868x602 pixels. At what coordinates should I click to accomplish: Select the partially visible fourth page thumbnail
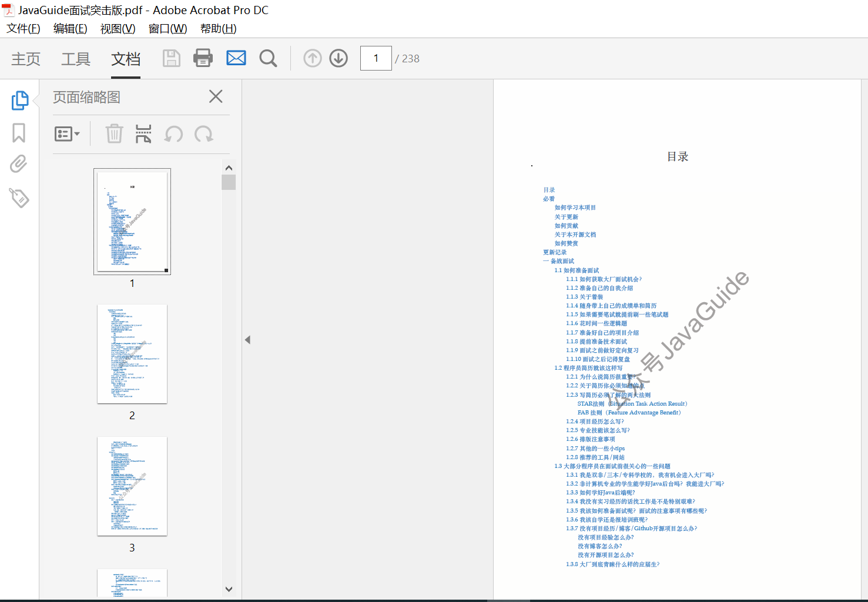coord(132,583)
